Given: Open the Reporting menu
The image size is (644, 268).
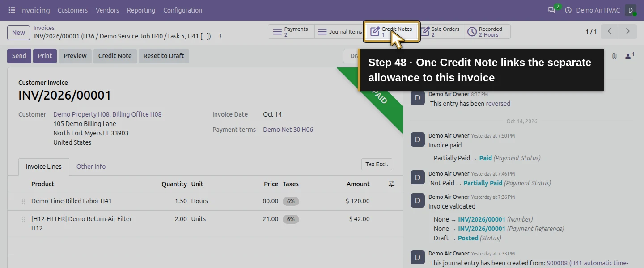Looking at the screenshot, I should pyautogui.click(x=141, y=10).
